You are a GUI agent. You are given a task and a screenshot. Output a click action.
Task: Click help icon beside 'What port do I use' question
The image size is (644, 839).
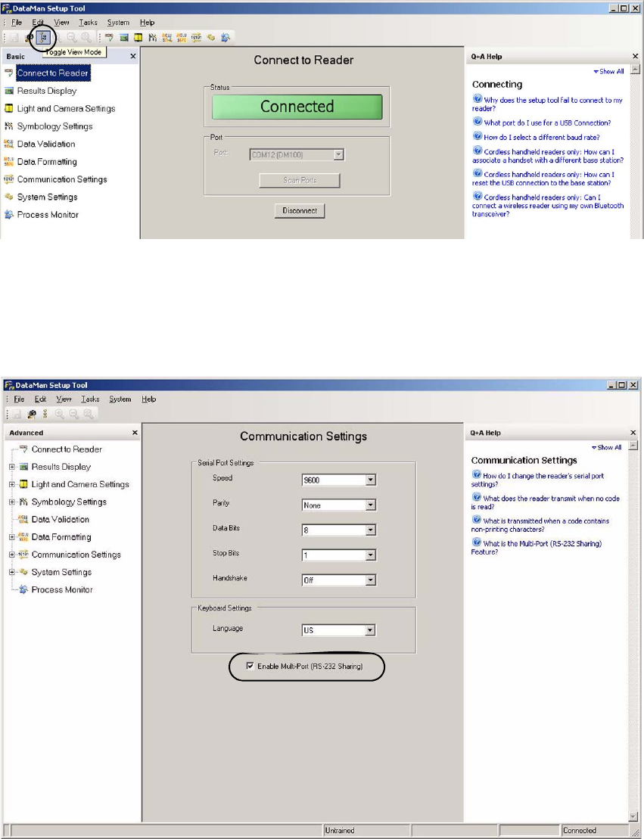pos(477,122)
